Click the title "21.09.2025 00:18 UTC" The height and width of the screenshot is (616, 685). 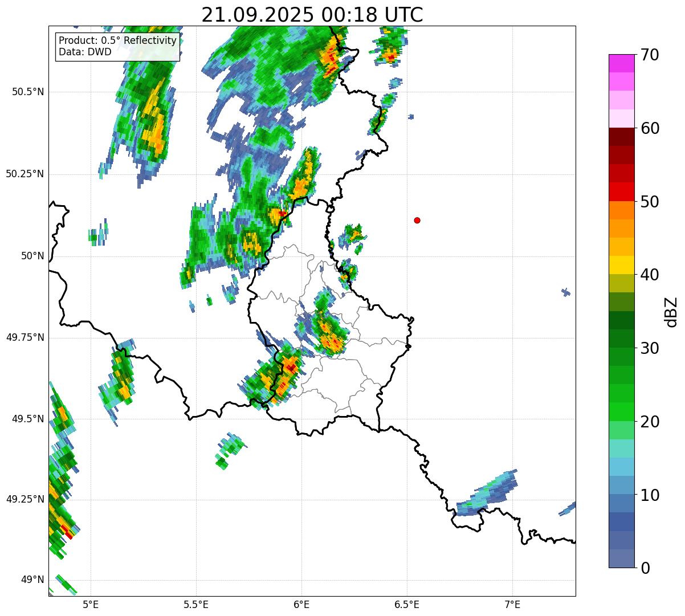pyautogui.click(x=312, y=15)
